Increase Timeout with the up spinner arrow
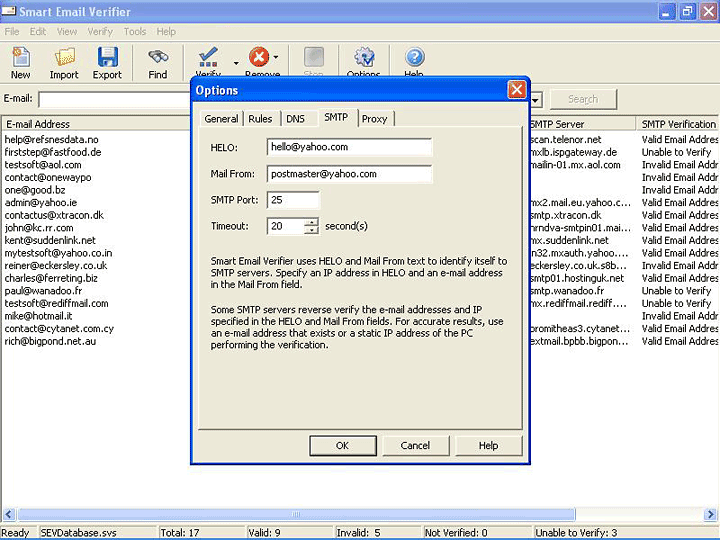The image size is (720, 540). (x=311, y=222)
